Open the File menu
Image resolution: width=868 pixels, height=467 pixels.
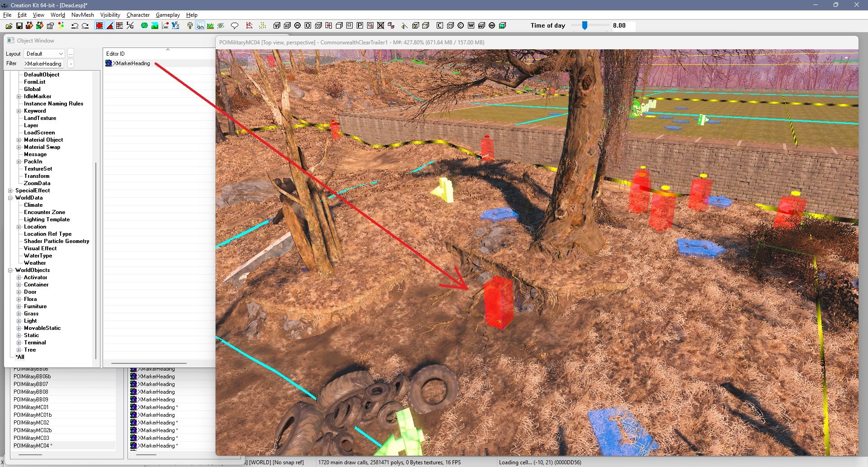7,15
